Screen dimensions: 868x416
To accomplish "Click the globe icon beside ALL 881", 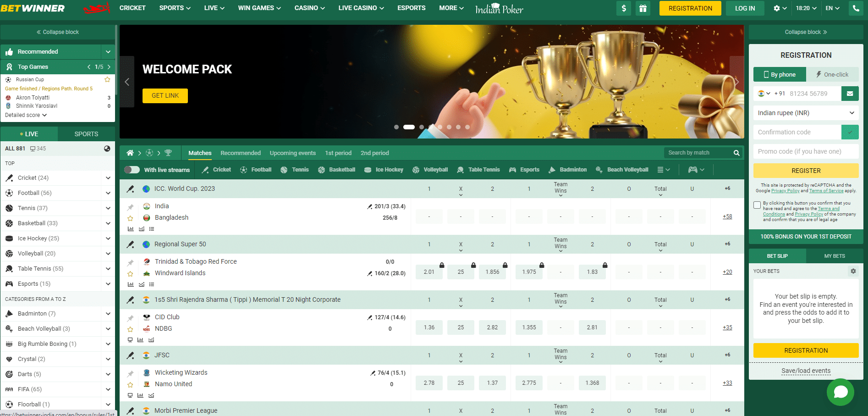I will click(x=107, y=149).
